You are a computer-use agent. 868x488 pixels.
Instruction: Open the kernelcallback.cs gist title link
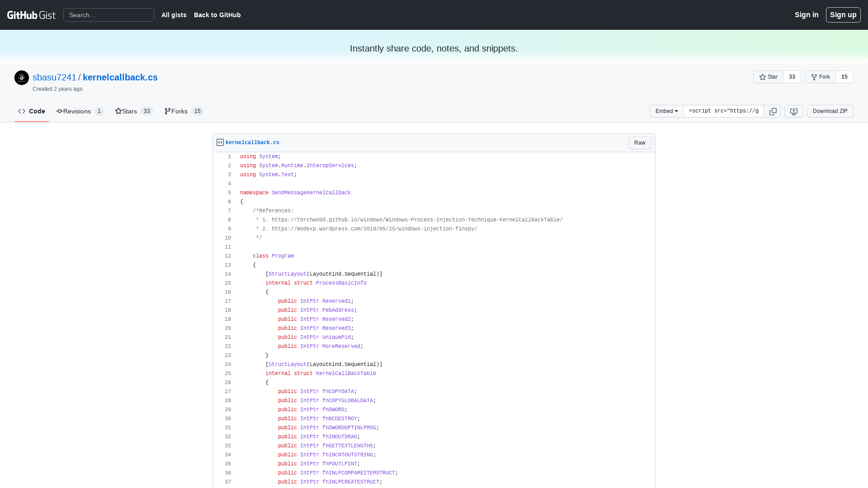point(120,77)
